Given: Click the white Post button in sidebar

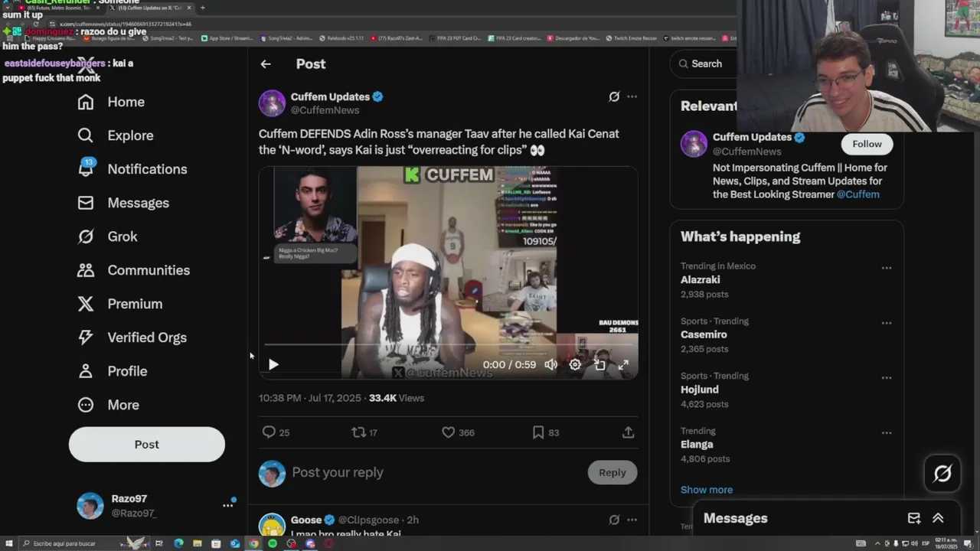Looking at the screenshot, I should pyautogui.click(x=147, y=445).
